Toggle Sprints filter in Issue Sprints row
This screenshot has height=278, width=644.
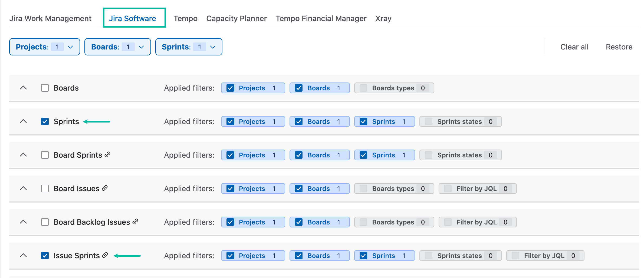385,256
